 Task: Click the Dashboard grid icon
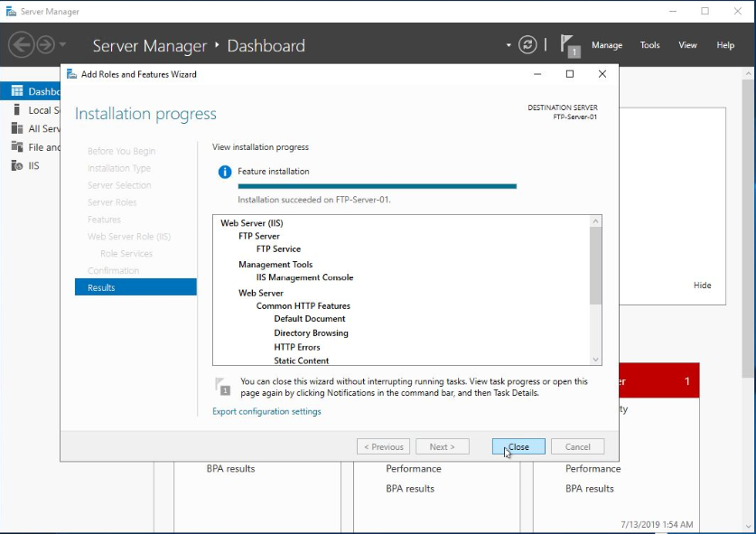(x=17, y=90)
